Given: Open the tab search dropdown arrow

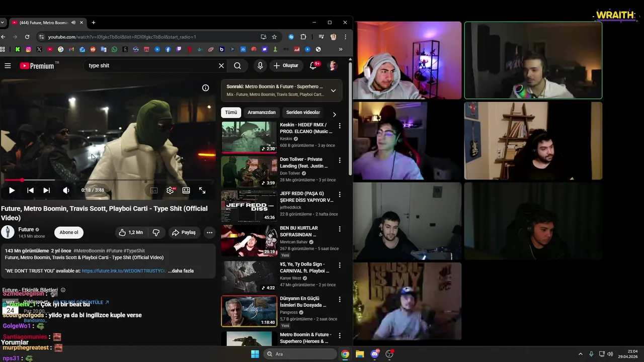Looking at the screenshot, I should (3, 23).
